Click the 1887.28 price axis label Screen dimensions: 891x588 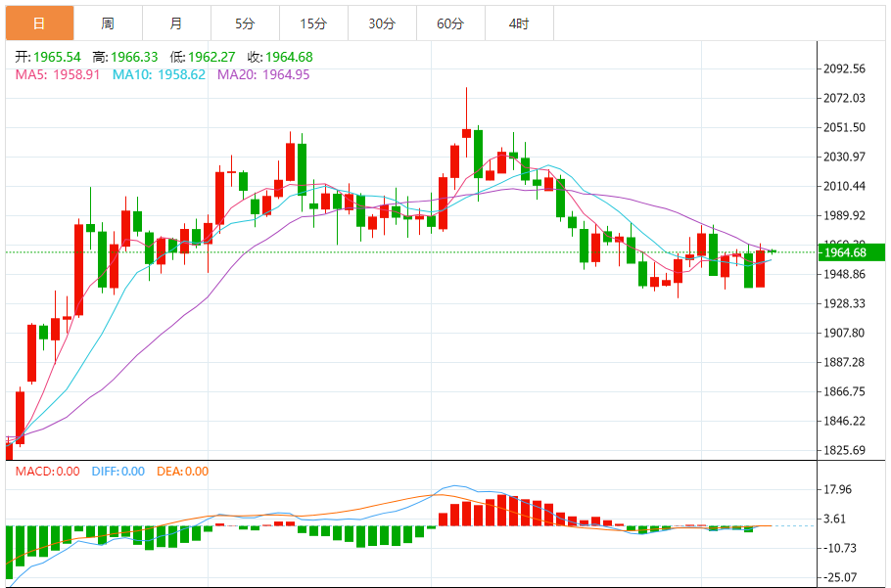[844, 362]
